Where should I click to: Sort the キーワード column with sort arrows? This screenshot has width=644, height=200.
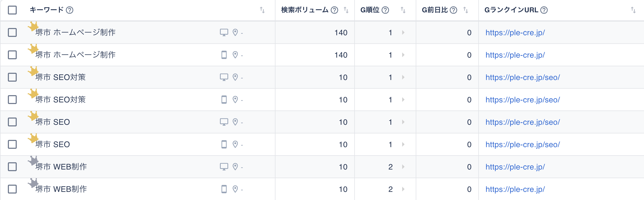pos(262,10)
